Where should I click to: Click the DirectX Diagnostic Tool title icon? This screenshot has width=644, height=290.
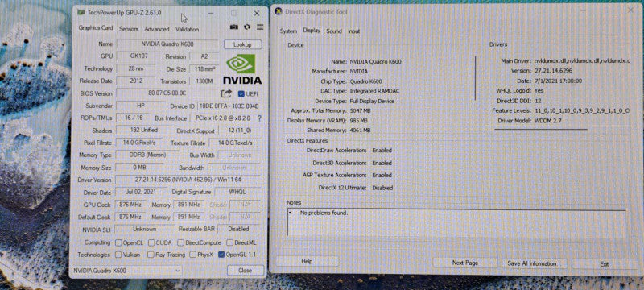point(278,12)
